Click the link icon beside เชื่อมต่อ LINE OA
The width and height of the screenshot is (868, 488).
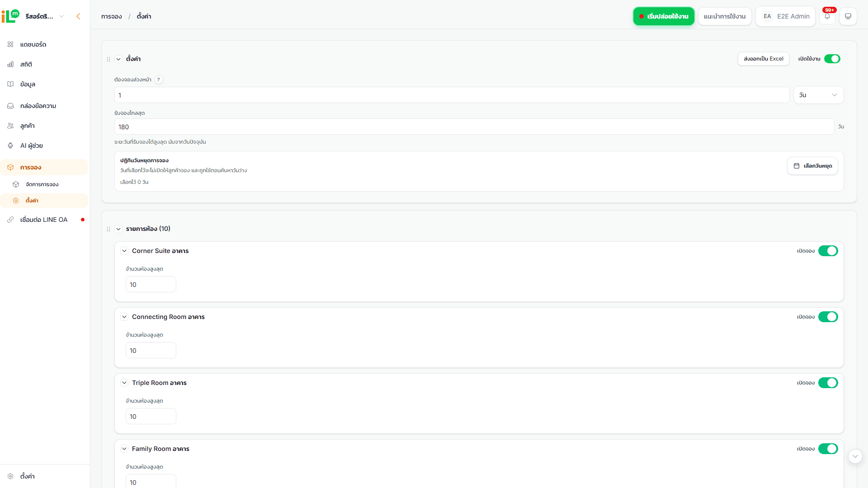click(x=10, y=220)
